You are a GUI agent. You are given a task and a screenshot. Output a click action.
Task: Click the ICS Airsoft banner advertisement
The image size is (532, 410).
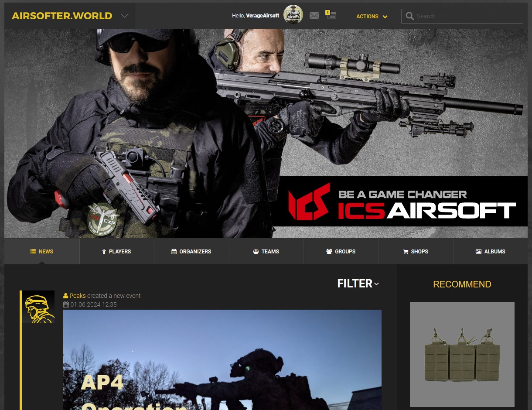coord(266,133)
